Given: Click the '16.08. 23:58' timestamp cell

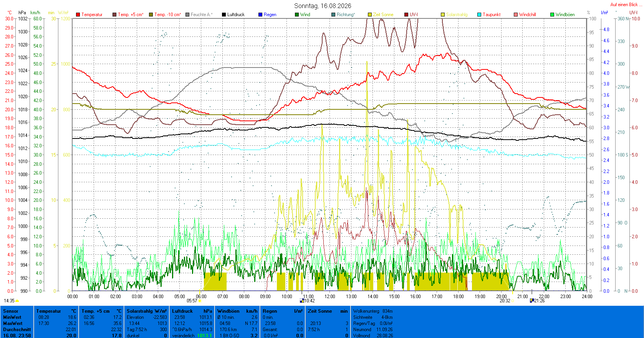Looking at the screenshot, I should tap(17, 336).
